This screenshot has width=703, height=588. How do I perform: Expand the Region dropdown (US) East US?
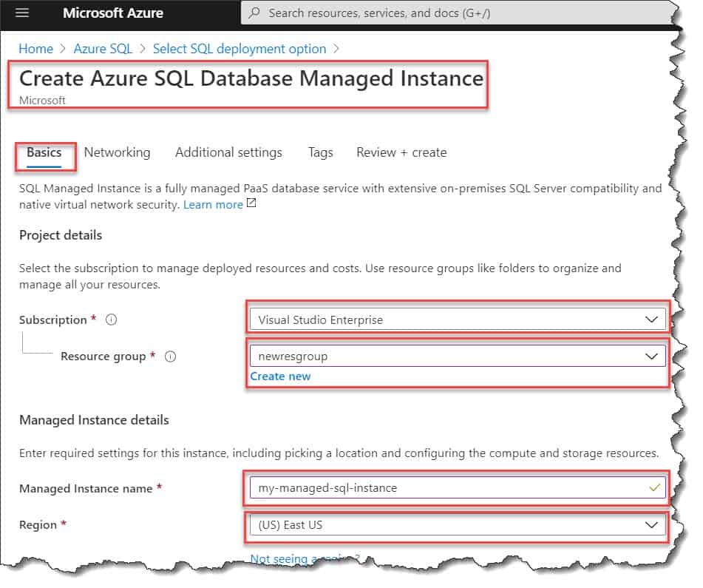[458, 525]
